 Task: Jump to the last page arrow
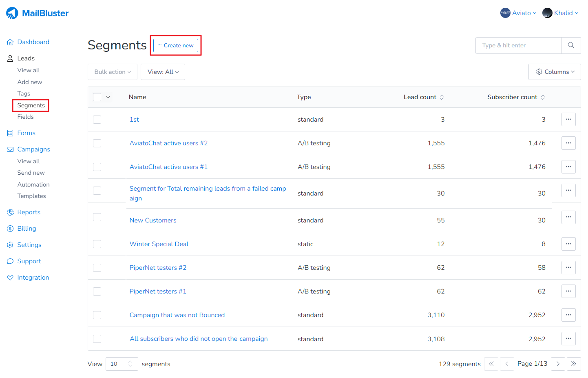coord(573,364)
